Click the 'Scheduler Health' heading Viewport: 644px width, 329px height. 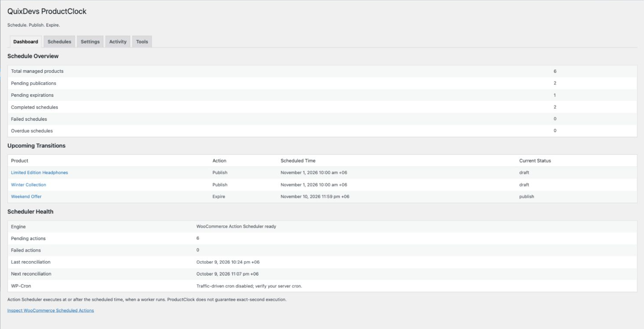point(31,212)
